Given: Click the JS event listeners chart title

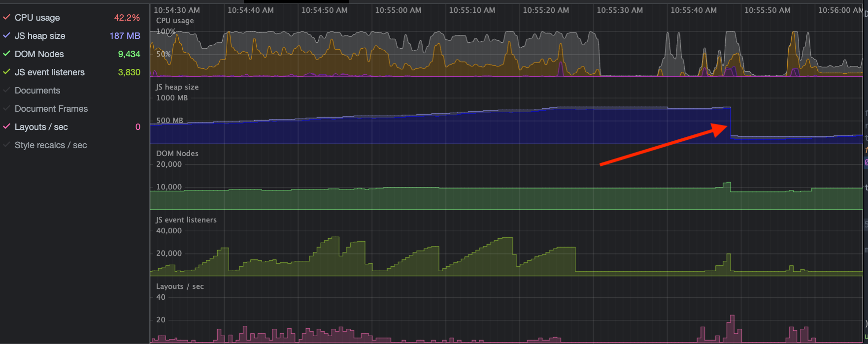Looking at the screenshot, I should click(x=186, y=220).
